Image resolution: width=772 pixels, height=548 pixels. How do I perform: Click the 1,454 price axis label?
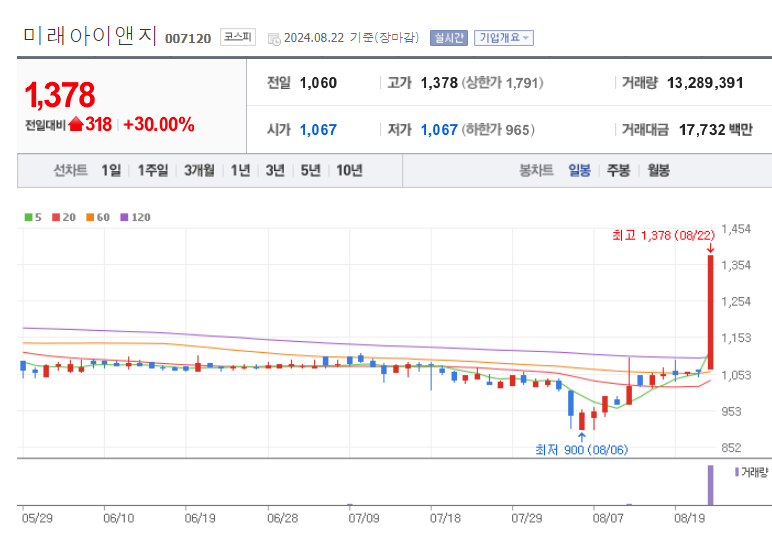736,229
